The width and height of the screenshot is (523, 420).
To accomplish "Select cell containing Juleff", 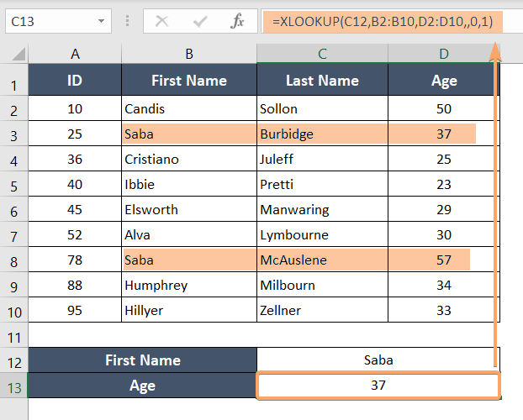I will click(322, 159).
